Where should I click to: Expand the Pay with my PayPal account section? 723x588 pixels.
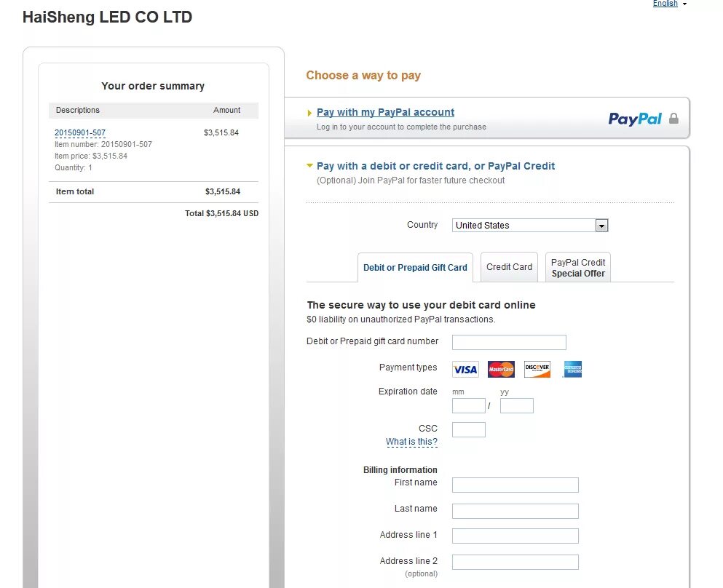coord(385,112)
